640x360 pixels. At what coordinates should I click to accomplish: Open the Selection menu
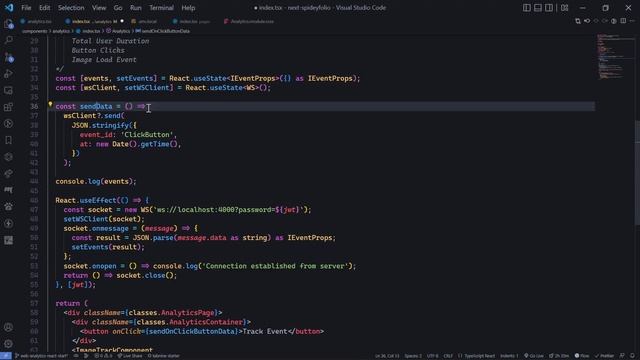[71, 8]
